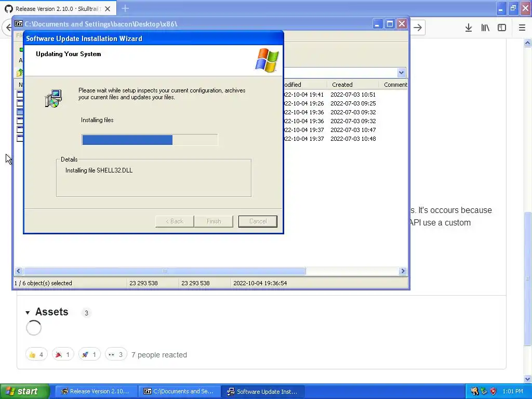Switch to Release Version 2.10 taskbar item
532x399 pixels.
coord(96,391)
